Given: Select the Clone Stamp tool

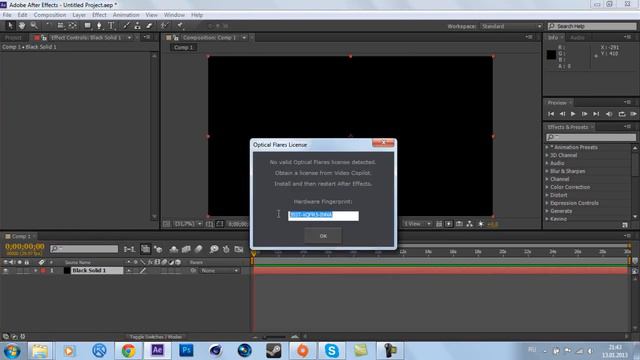Looking at the screenshot, I should click(x=138, y=26).
